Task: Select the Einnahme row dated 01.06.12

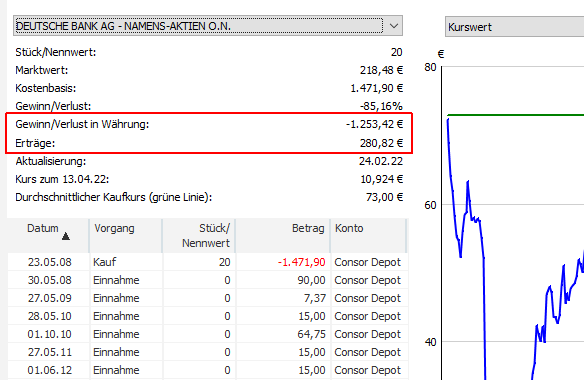Action: (x=208, y=370)
